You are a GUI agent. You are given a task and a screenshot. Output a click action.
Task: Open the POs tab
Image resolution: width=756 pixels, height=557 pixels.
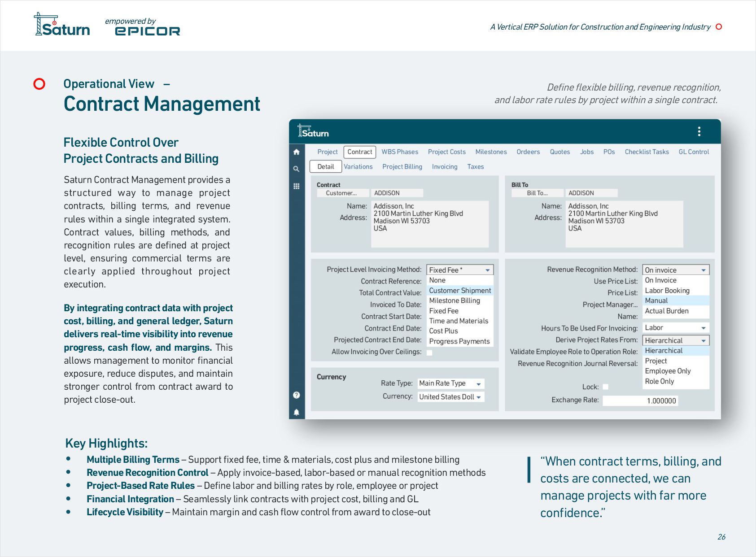609,152
